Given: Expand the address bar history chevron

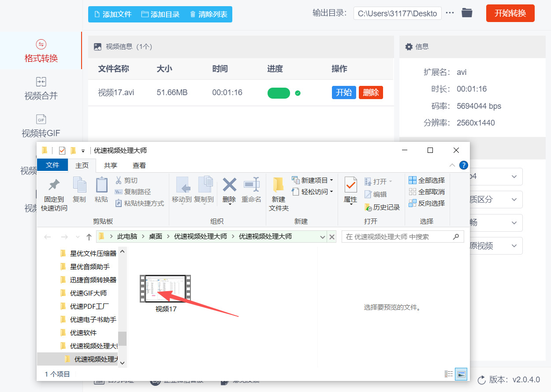Looking at the screenshot, I should [324, 237].
